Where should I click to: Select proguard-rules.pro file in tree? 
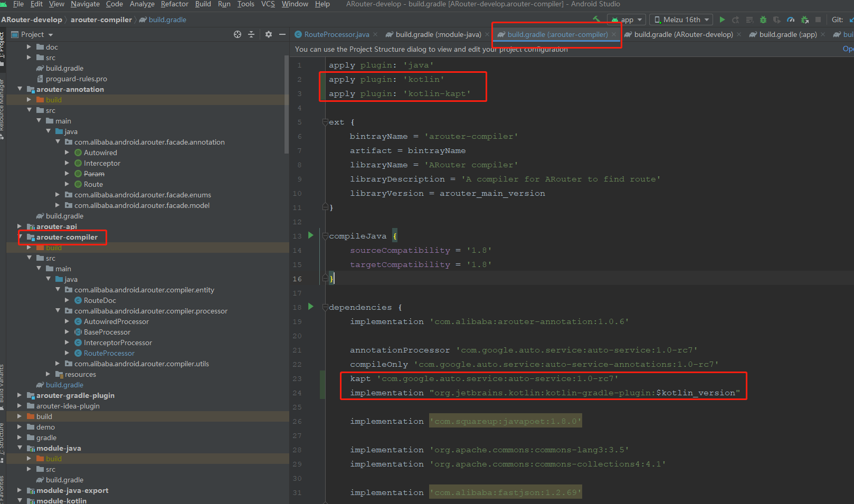[76, 79]
